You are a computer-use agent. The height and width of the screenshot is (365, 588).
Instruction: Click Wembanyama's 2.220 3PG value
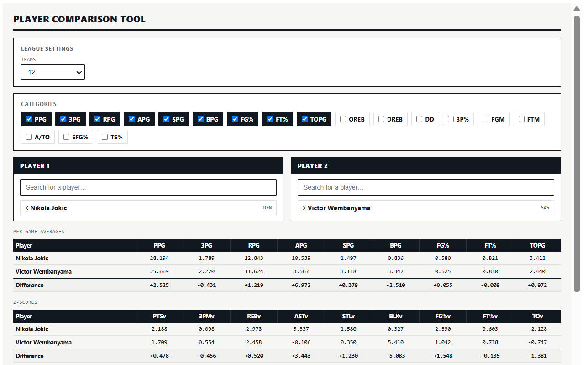[206, 271]
